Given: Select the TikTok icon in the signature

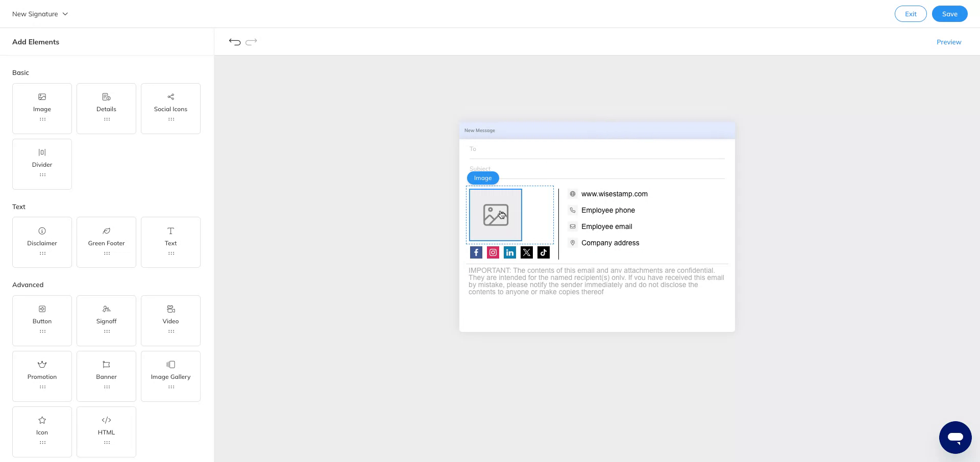Looking at the screenshot, I should [543, 252].
